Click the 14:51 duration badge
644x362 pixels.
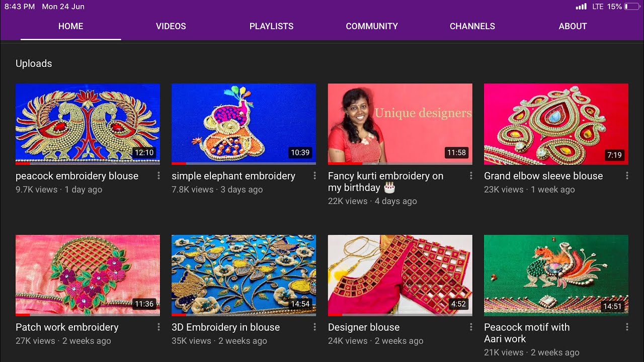click(612, 307)
